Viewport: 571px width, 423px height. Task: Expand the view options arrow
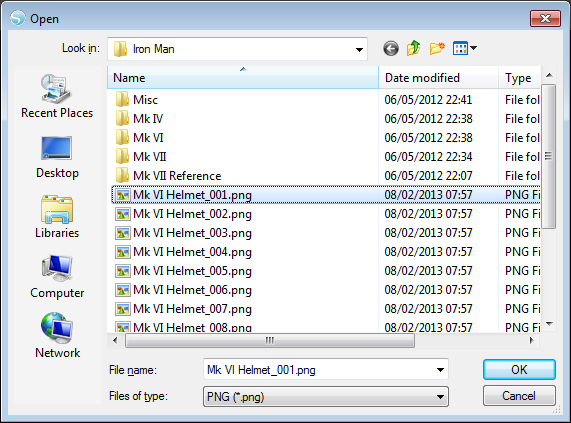pyautogui.click(x=473, y=48)
